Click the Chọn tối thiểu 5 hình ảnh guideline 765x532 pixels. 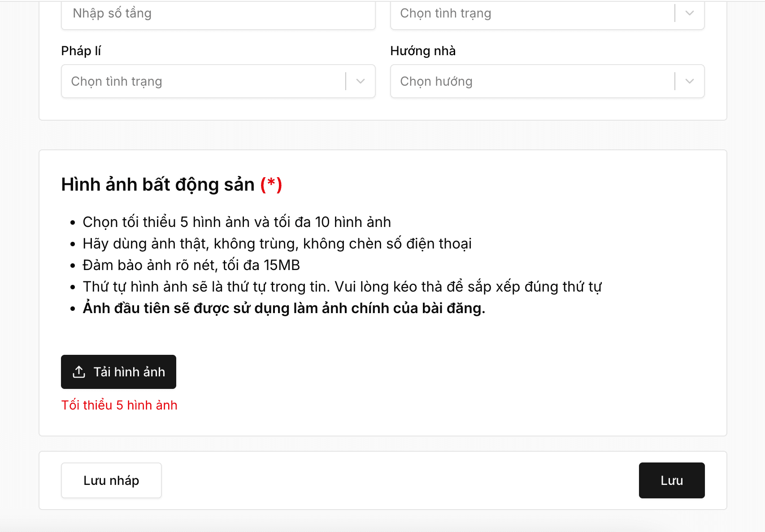(x=236, y=222)
